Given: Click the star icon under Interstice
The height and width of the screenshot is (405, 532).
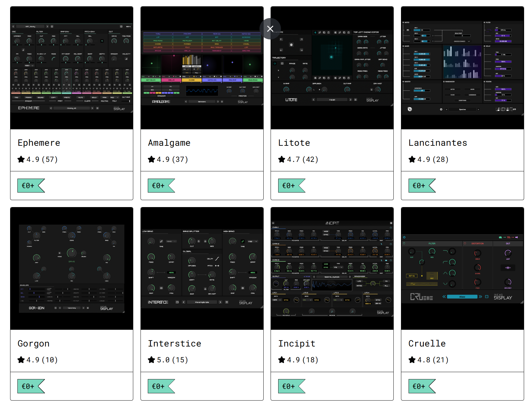Looking at the screenshot, I should pos(152,360).
